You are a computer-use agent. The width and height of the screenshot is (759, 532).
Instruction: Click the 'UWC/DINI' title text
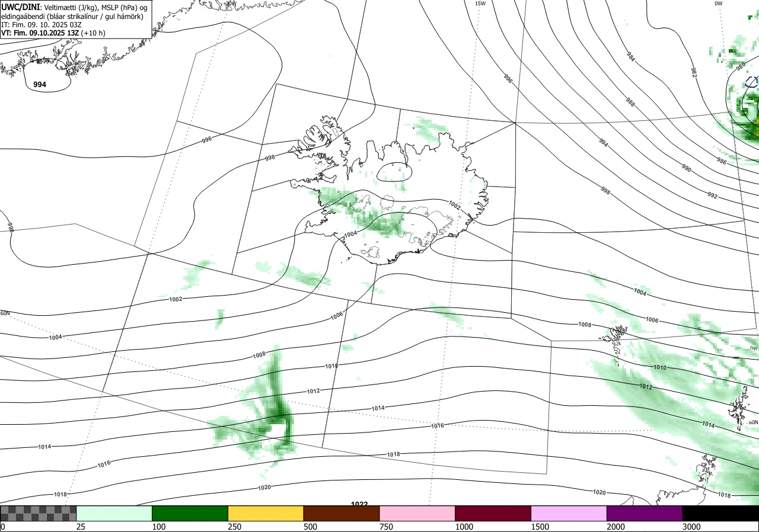click(x=20, y=7)
